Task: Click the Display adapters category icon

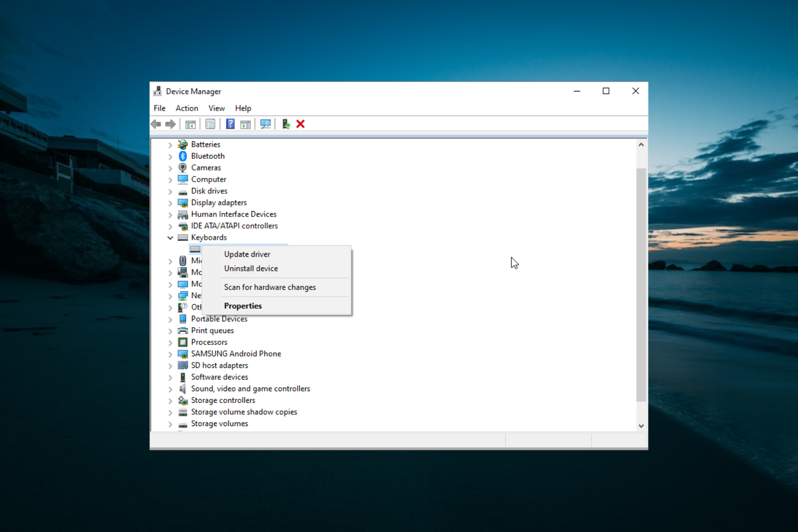Action: [x=182, y=202]
